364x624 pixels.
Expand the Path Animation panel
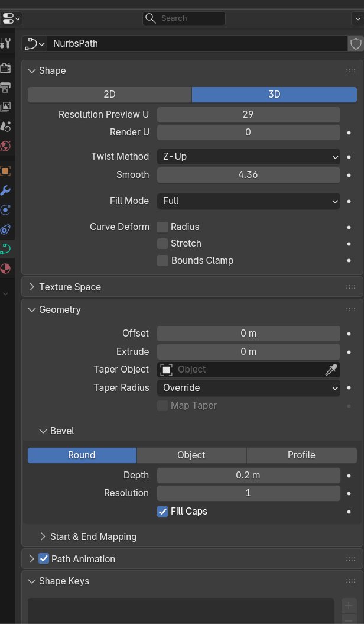tap(32, 559)
